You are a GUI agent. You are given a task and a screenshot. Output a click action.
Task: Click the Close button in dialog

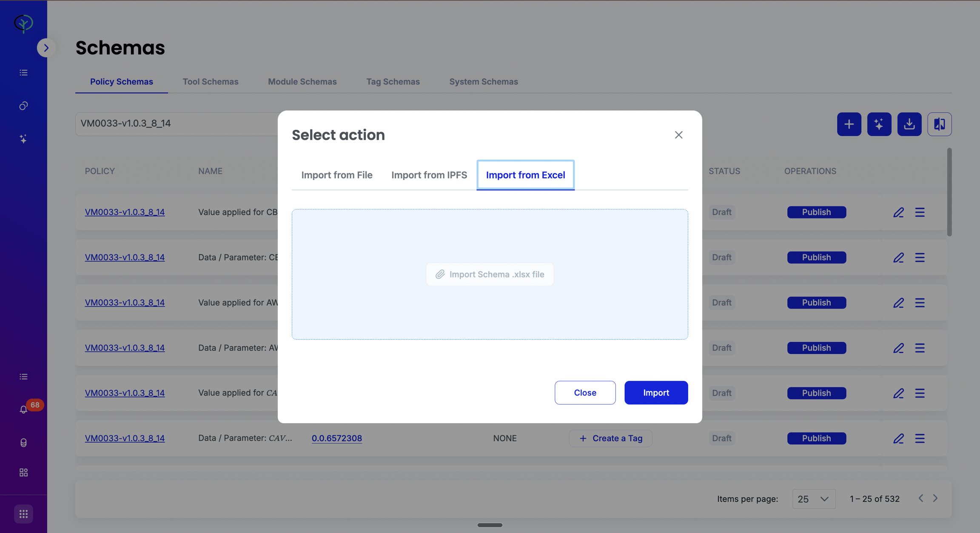point(585,393)
